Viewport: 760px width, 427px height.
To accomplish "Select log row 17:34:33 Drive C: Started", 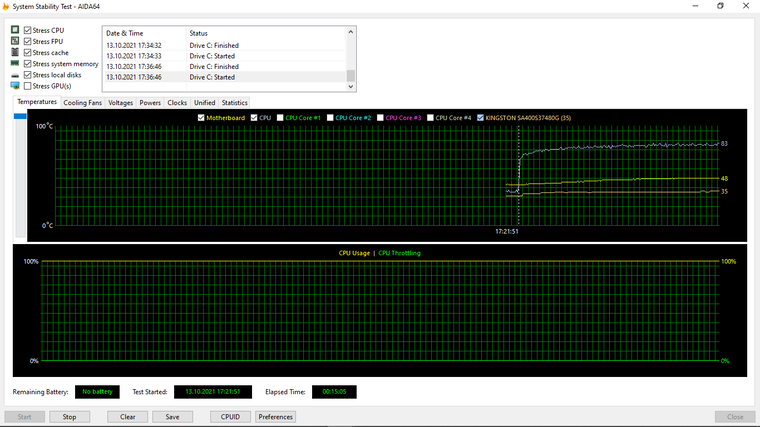I will [225, 56].
